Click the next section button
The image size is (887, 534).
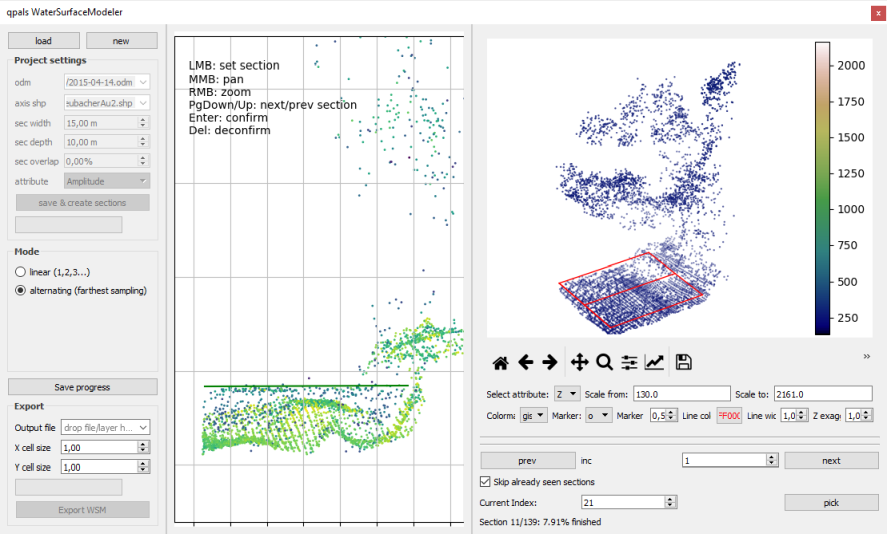830,460
